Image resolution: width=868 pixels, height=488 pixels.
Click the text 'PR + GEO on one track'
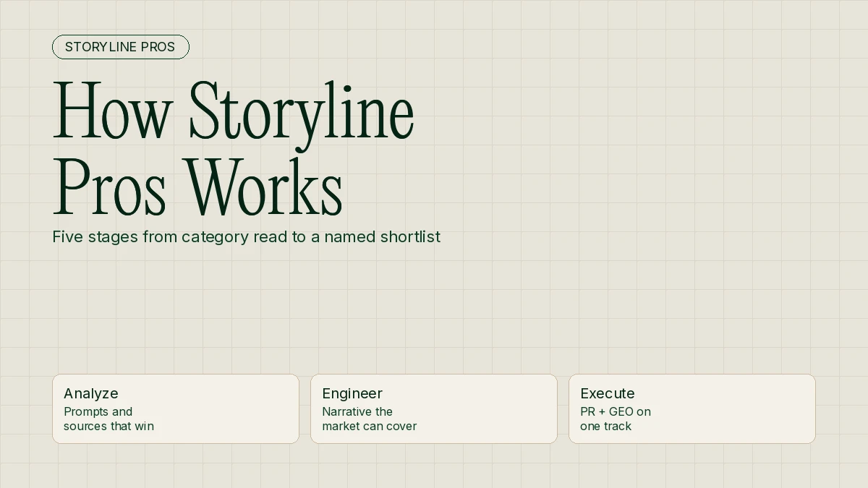click(x=616, y=419)
